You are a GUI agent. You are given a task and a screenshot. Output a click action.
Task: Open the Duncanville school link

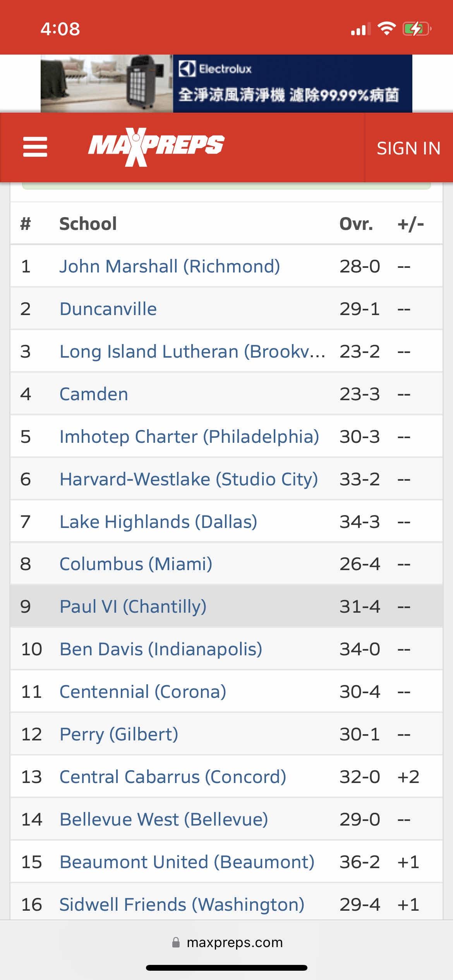click(x=108, y=309)
